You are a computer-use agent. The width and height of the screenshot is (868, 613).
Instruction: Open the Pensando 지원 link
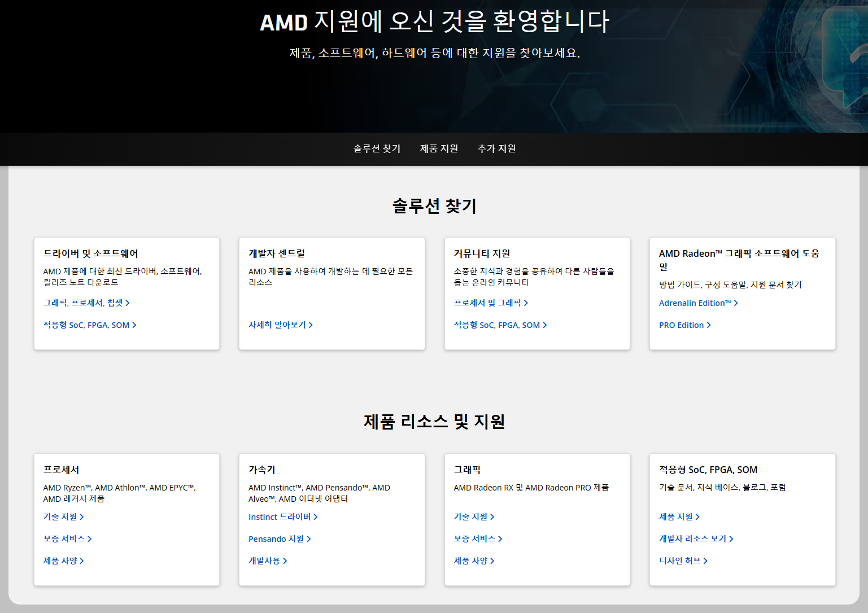point(280,539)
